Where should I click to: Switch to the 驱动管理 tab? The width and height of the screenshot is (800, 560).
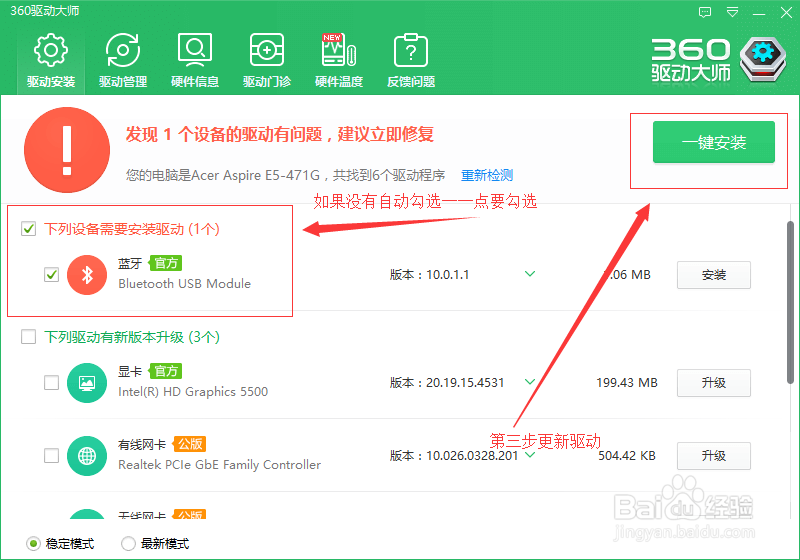(x=123, y=60)
